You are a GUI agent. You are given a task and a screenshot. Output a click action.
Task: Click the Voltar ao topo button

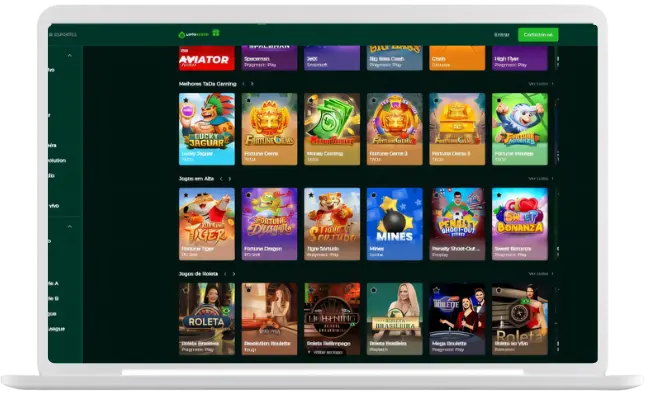(328, 352)
